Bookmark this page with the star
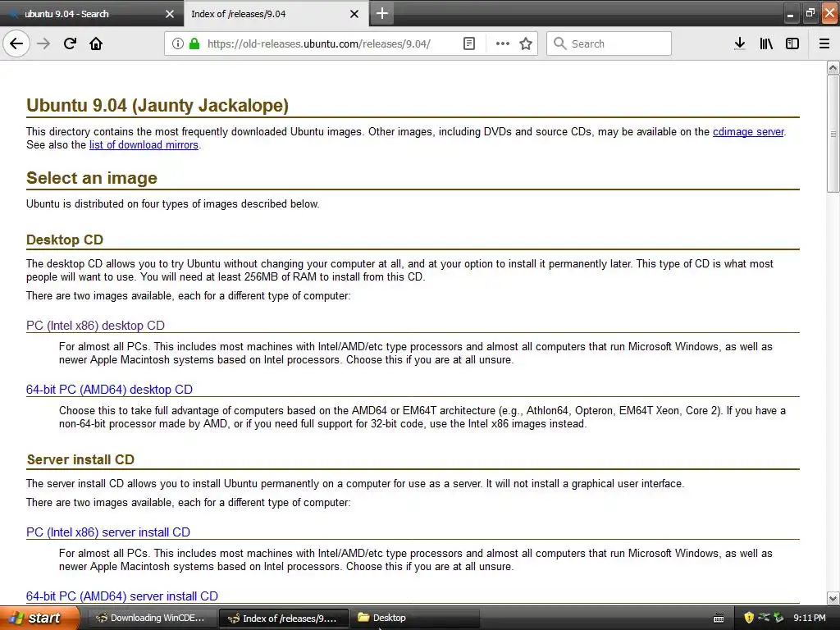Viewport: 840px width, 630px height. click(x=526, y=43)
